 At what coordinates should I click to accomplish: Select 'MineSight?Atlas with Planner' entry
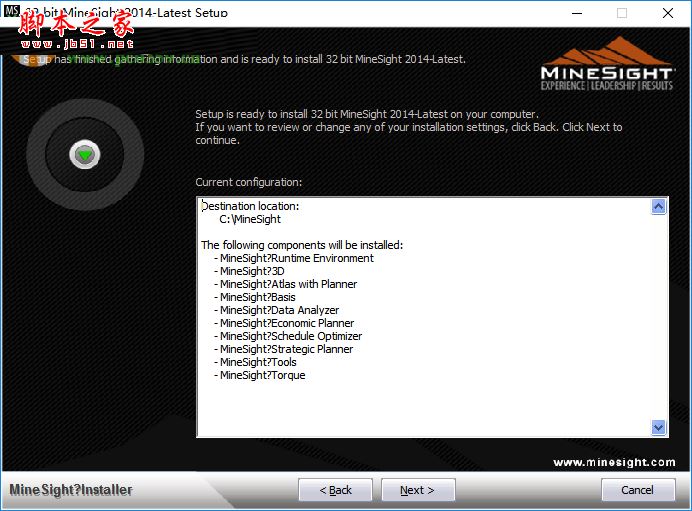[289, 284]
